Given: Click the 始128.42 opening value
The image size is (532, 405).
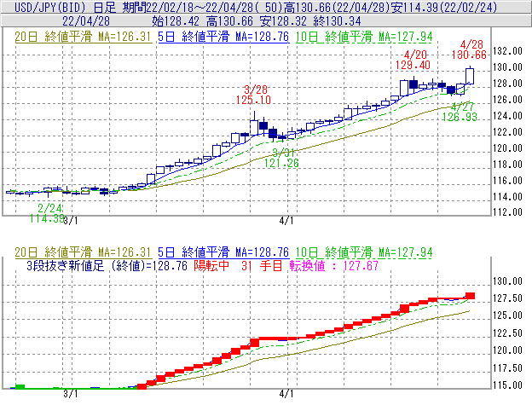Looking at the screenshot, I should pos(176,21).
